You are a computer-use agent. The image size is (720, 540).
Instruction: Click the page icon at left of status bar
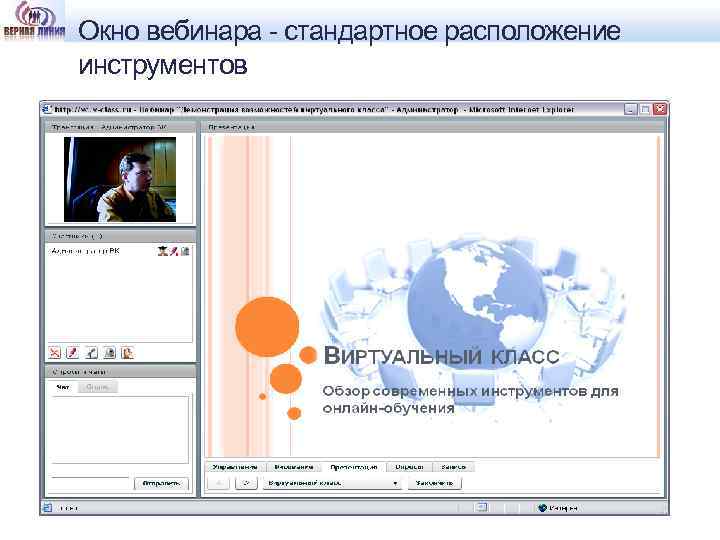pos(48,508)
